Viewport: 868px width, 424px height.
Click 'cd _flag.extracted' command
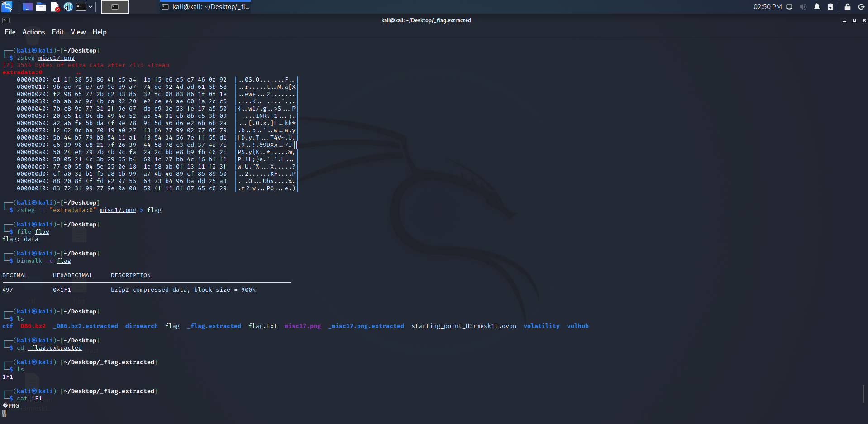pyautogui.click(x=49, y=348)
